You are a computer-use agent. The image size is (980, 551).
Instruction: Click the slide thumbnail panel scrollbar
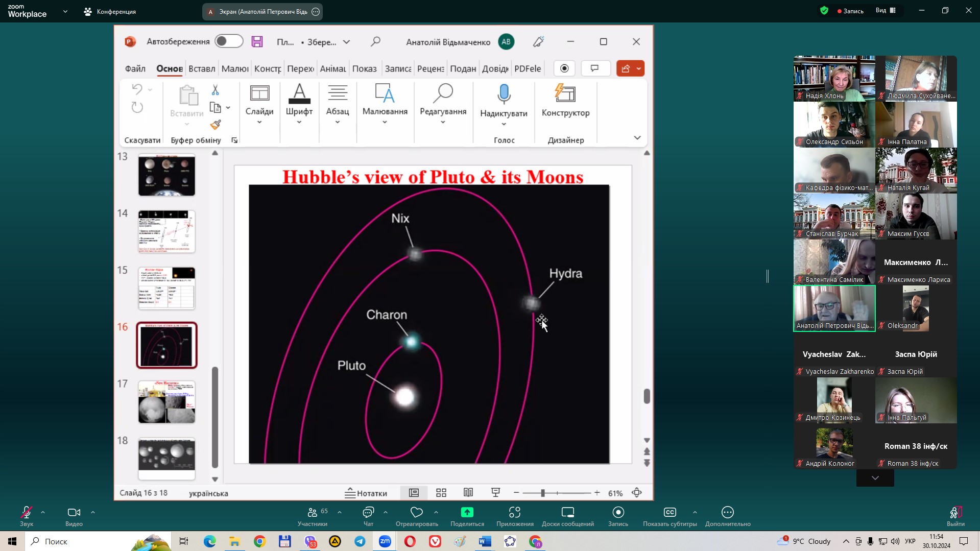[215, 417]
